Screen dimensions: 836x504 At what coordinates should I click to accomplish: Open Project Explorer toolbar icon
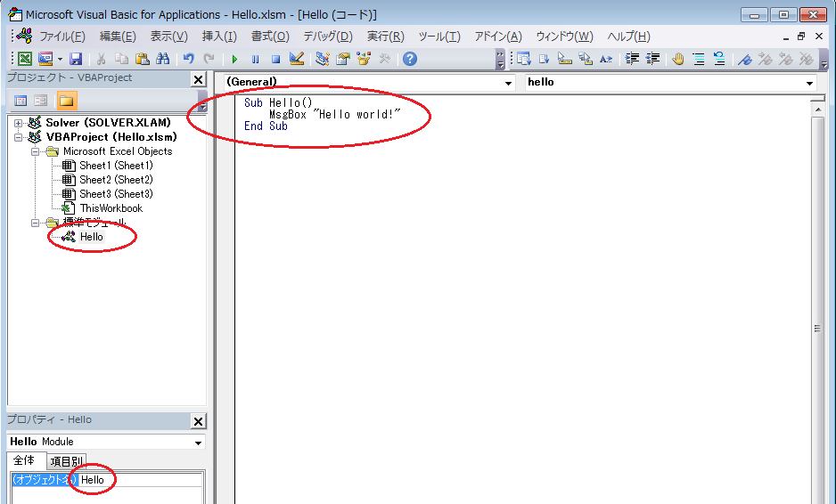pyautogui.click(x=322, y=59)
